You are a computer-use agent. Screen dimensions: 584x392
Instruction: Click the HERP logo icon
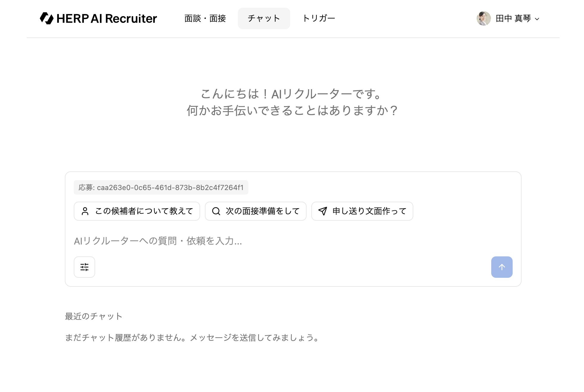point(46,18)
